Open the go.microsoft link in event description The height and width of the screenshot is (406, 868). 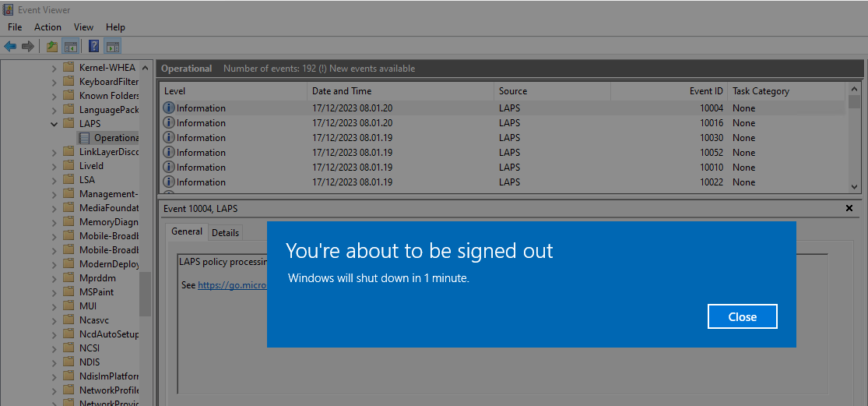pos(233,284)
